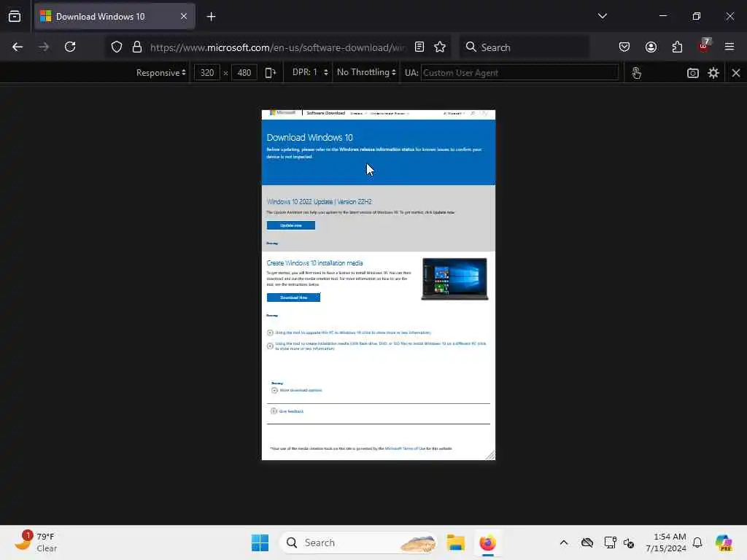
Task: Click the uBlock Origin extension icon
Action: tap(704, 46)
